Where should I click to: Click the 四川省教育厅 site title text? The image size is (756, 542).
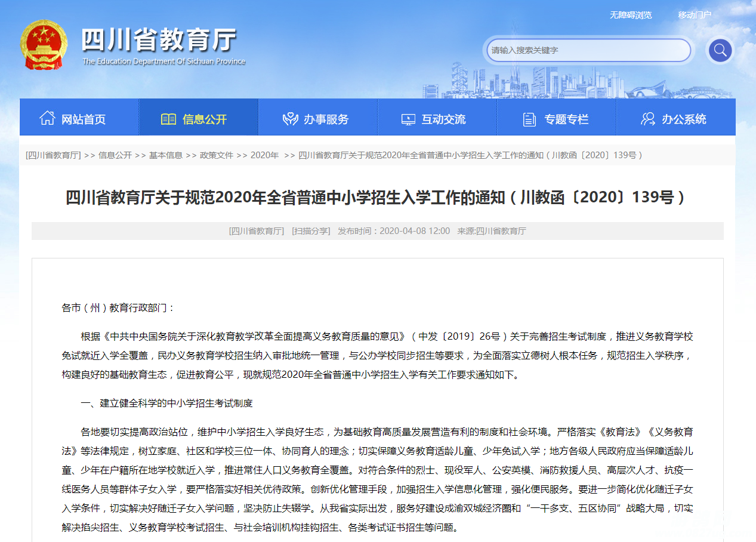click(159, 39)
